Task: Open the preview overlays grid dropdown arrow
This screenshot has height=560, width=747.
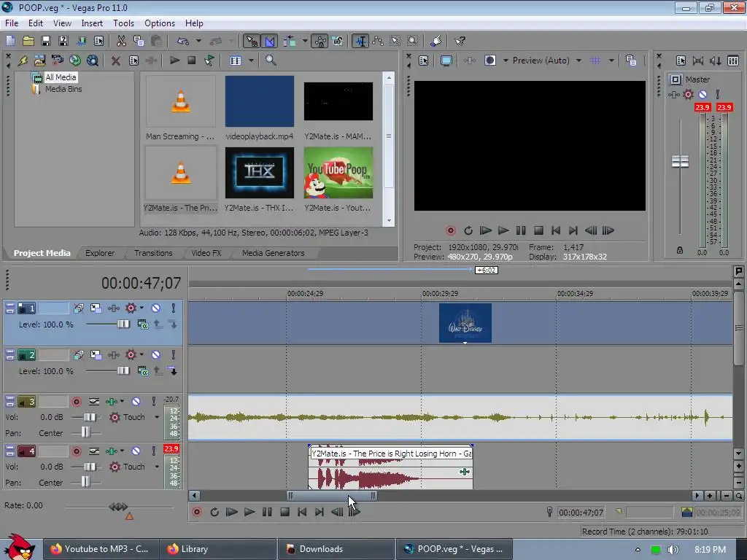Action: (x=611, y=61)
